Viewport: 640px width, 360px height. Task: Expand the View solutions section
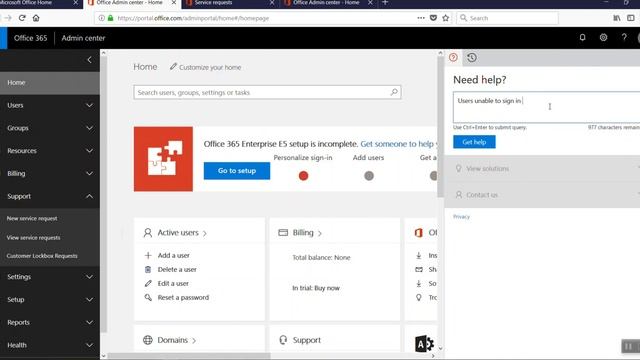coord(542,168)
